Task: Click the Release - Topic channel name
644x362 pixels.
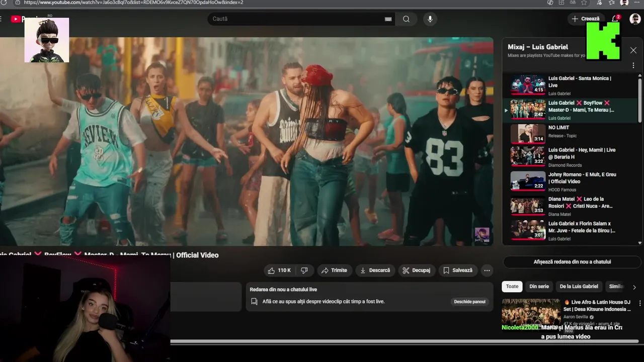Action: pyautogui.click(x=562, y=136)
